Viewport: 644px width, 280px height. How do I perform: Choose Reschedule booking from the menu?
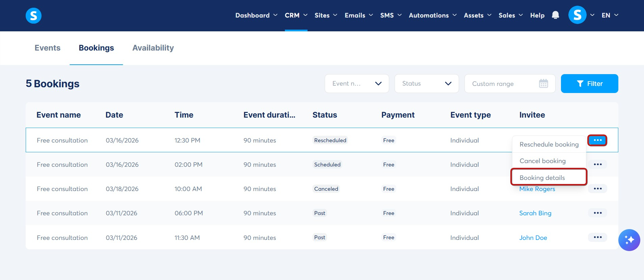click(549, 144)
